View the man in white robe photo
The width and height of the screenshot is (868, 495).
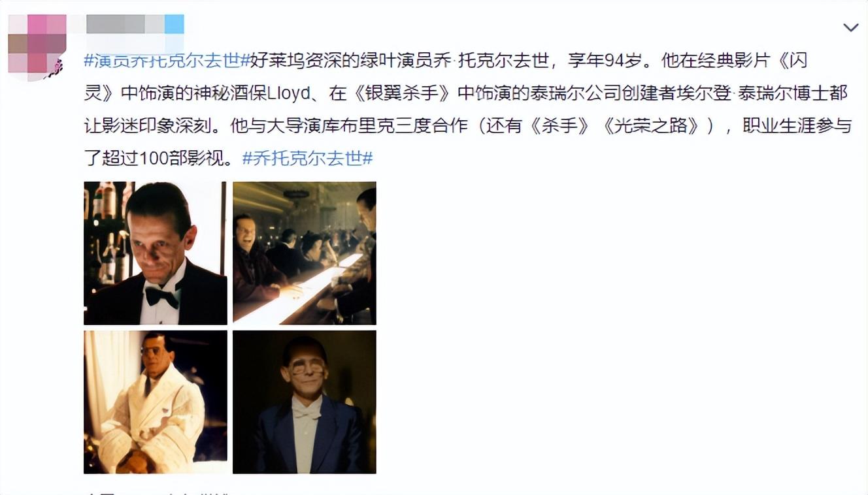coord(156,402)
